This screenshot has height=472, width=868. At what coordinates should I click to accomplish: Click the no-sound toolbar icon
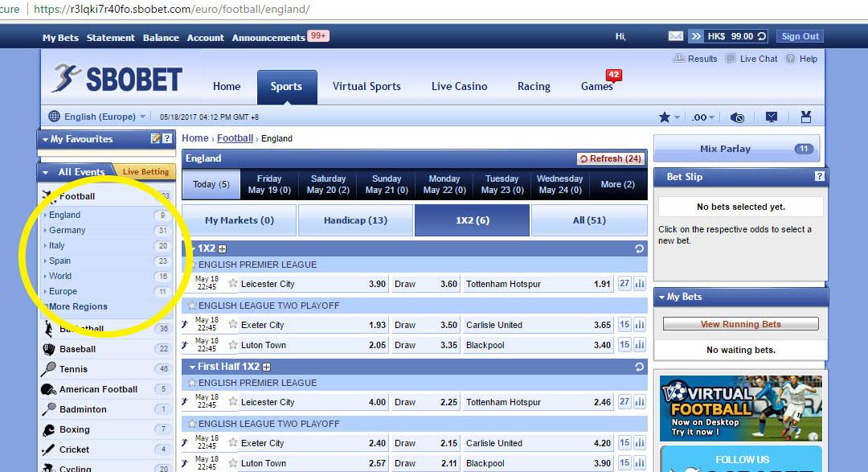[737, 117]
